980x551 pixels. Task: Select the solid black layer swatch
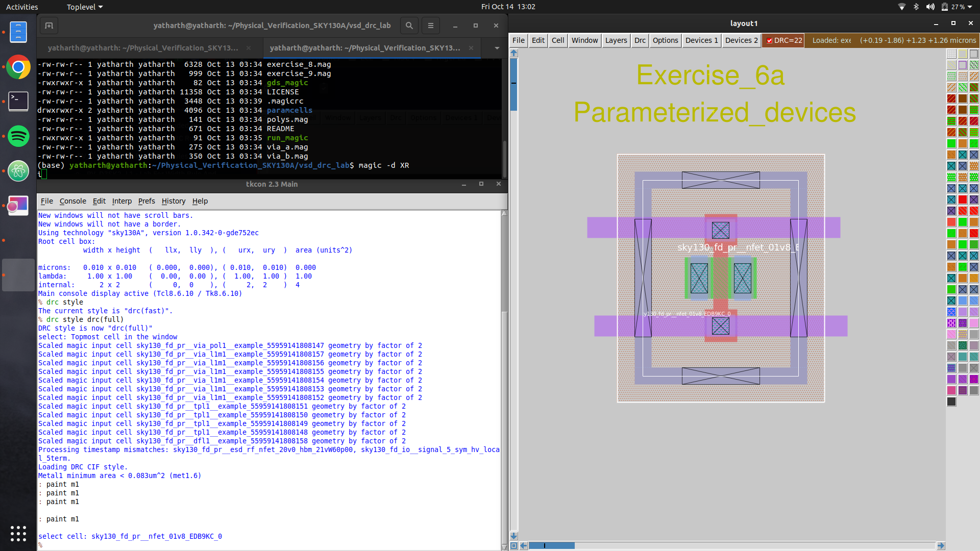click(951, 402)
